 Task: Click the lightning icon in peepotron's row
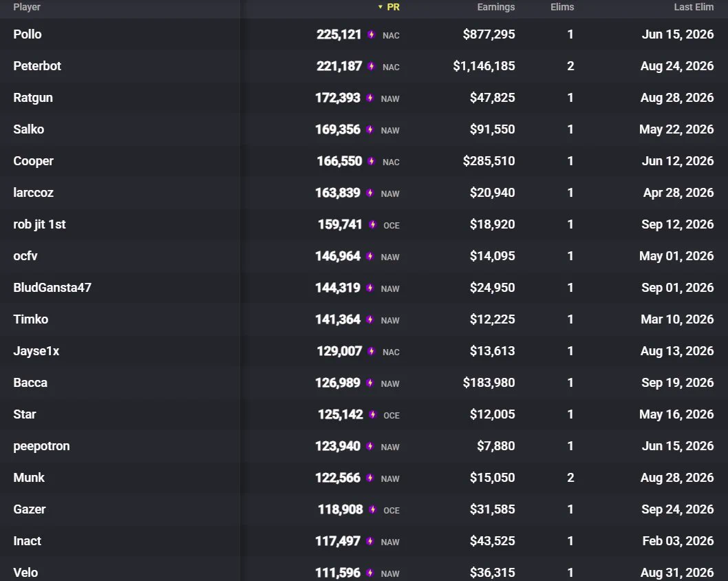(x=370, y=446)
